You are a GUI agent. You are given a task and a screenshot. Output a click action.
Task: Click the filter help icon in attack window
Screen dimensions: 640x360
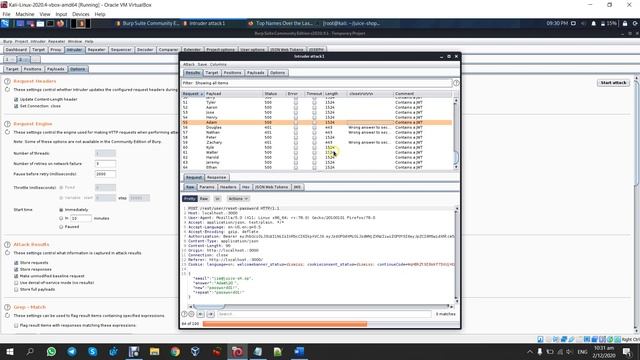(x=456, y=83)
